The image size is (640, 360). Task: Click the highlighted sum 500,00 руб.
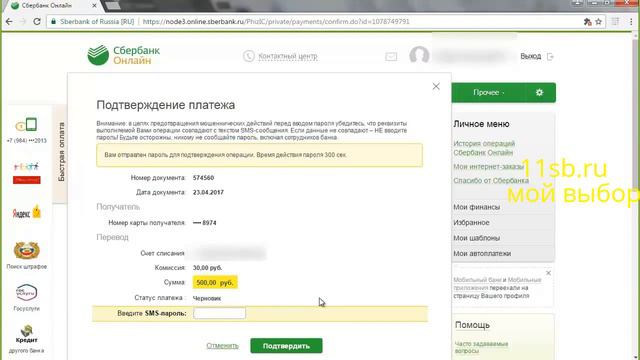click(215, 282)
